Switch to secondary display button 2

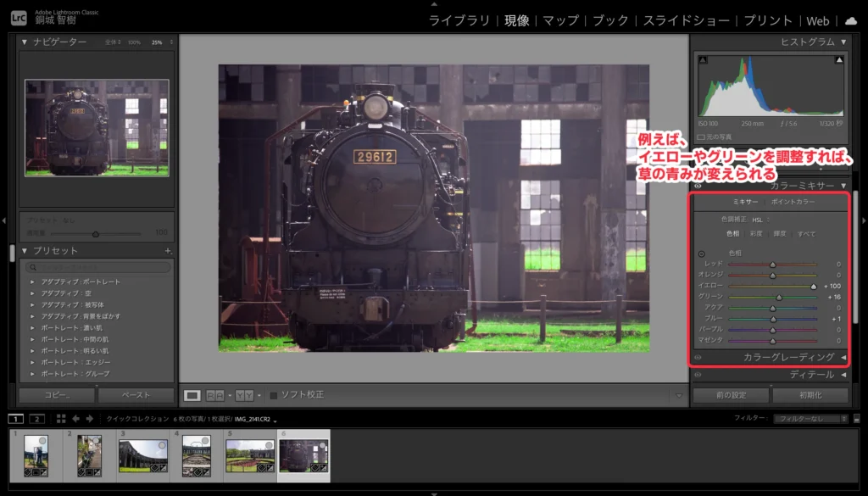[36, 418]
